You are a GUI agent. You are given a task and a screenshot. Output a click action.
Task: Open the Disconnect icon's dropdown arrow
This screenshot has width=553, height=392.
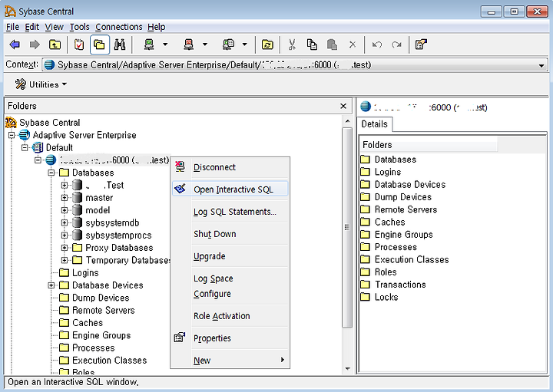point(205,44)
